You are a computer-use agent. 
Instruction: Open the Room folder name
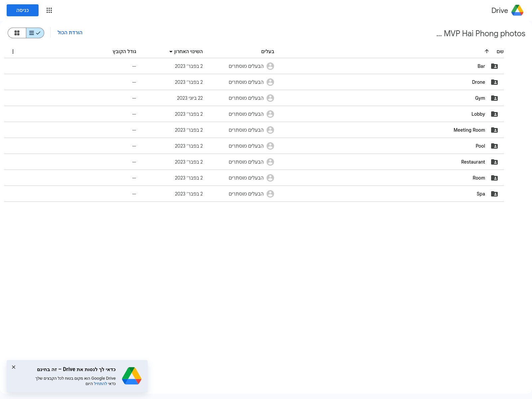coord(479,178)
